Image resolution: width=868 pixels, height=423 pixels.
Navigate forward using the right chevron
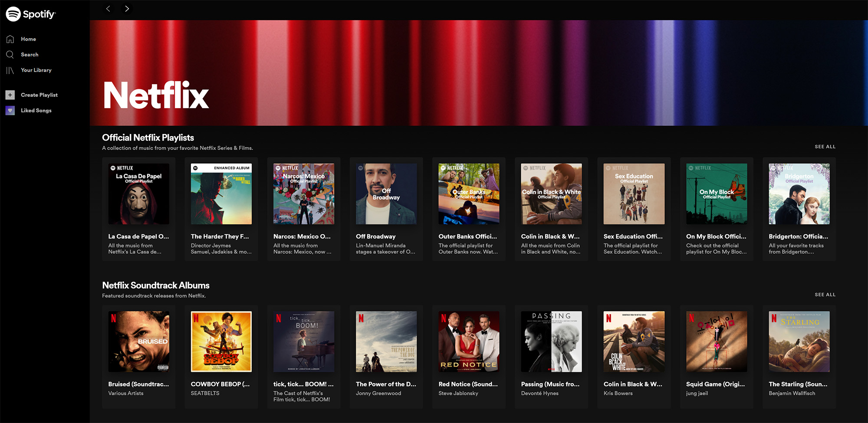126,8
